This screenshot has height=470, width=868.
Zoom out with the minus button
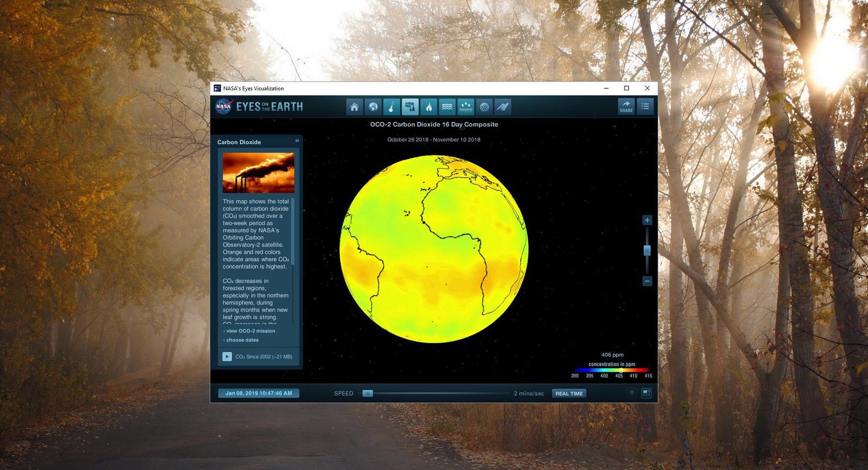(x=647, y=281)
